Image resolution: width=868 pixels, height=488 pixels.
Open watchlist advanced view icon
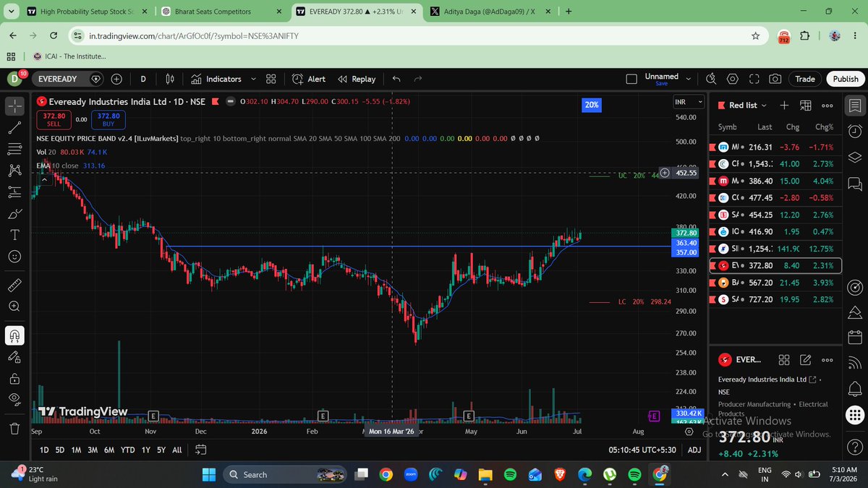pos(806,105)
